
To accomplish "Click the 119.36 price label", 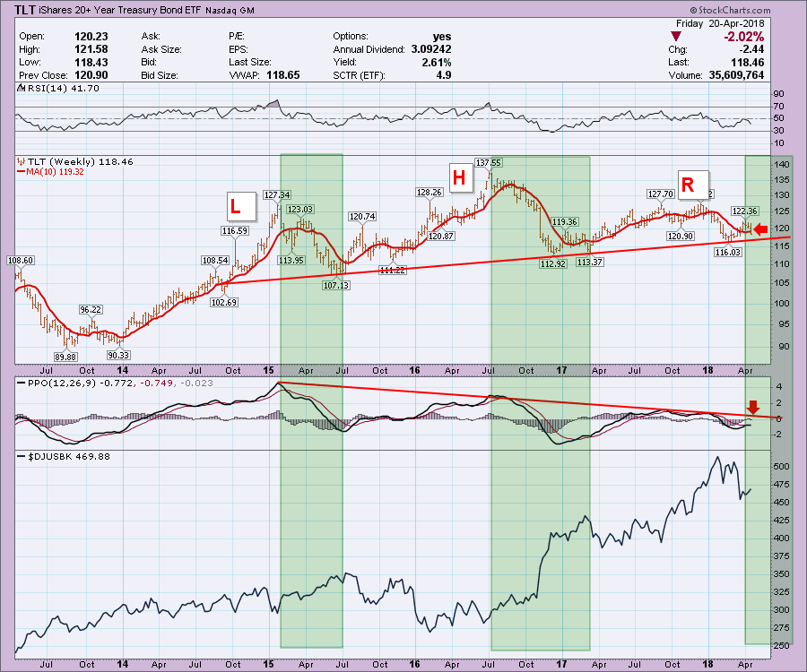I will (x=565, y=222).
